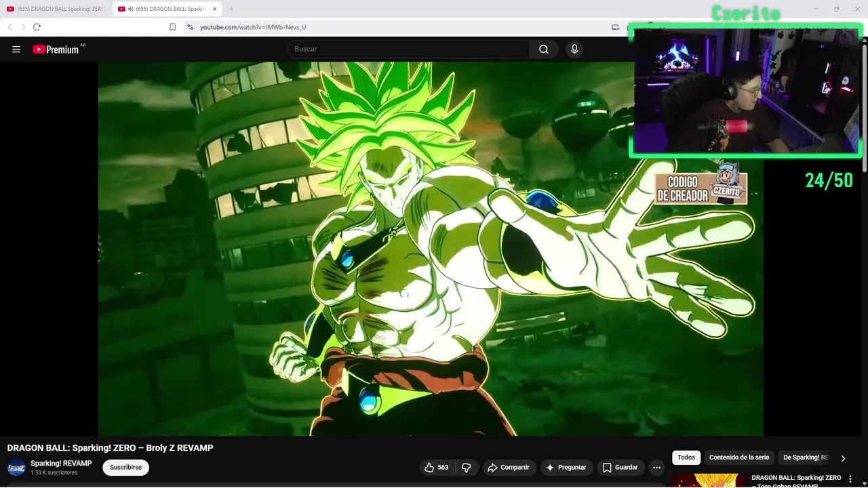Go forward with browser forward arrow
The width and height of the screenshot is (868, 488).
point(23,27)
